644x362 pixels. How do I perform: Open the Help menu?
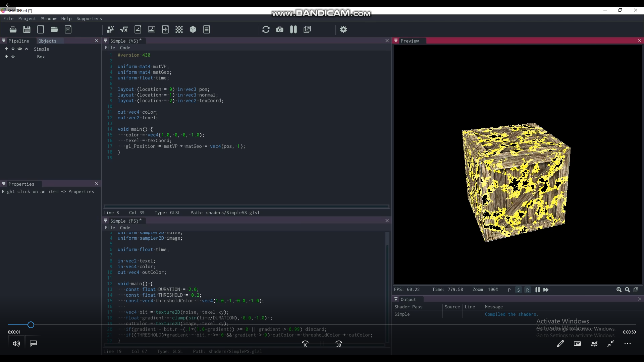point(66,18)
